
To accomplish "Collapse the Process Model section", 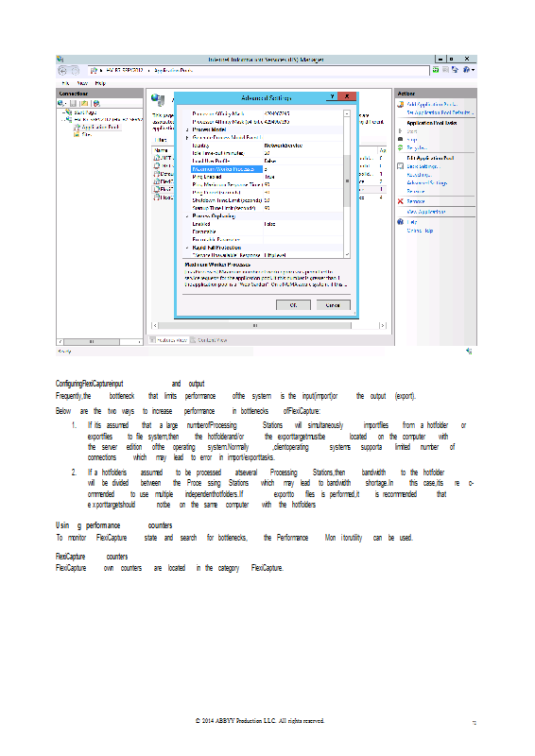I will (x=187, y=129).
